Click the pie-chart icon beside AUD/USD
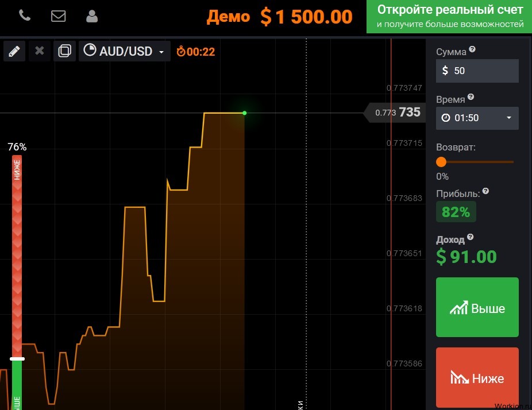Viewport: 532px width, 410px height. pos(90,50)
